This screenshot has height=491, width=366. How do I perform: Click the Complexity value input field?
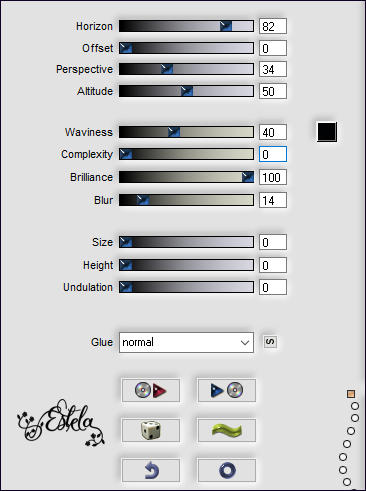tap(273, 154)
